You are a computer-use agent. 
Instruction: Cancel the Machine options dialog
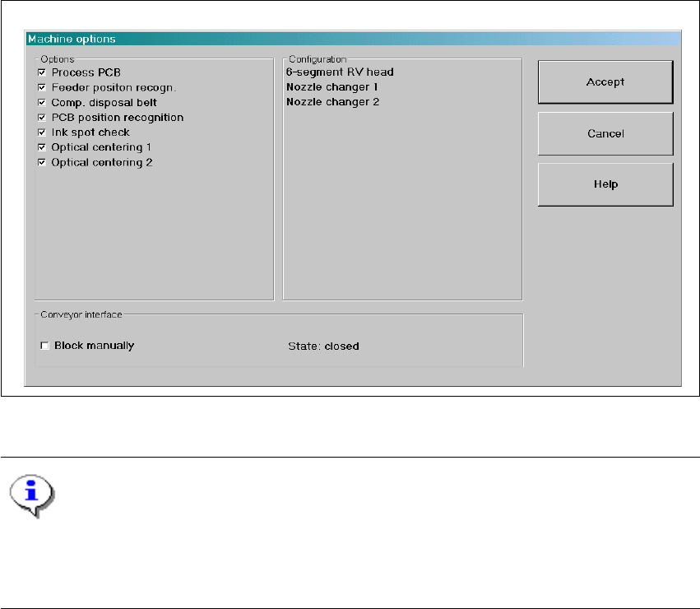[x=605, y=133]
